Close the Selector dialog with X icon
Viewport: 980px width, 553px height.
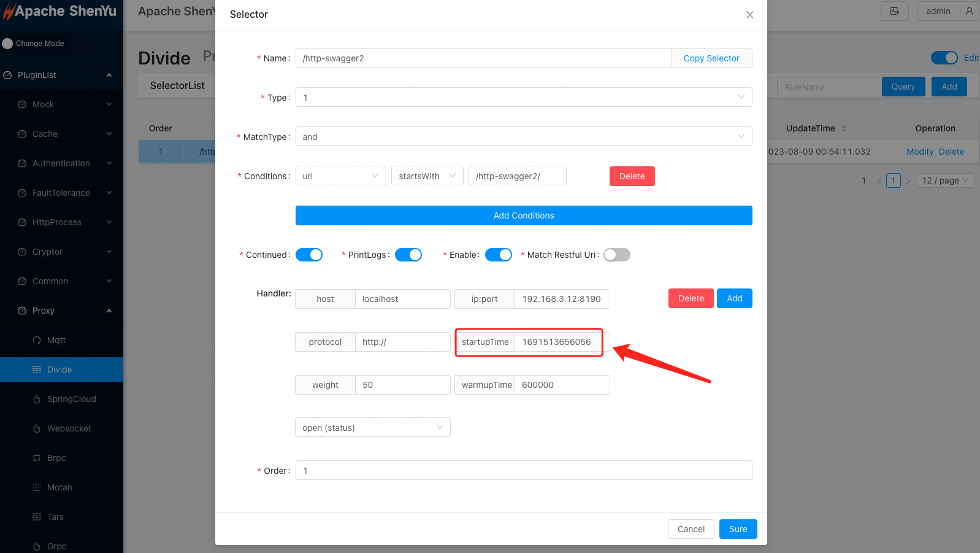tap(749, 15)
